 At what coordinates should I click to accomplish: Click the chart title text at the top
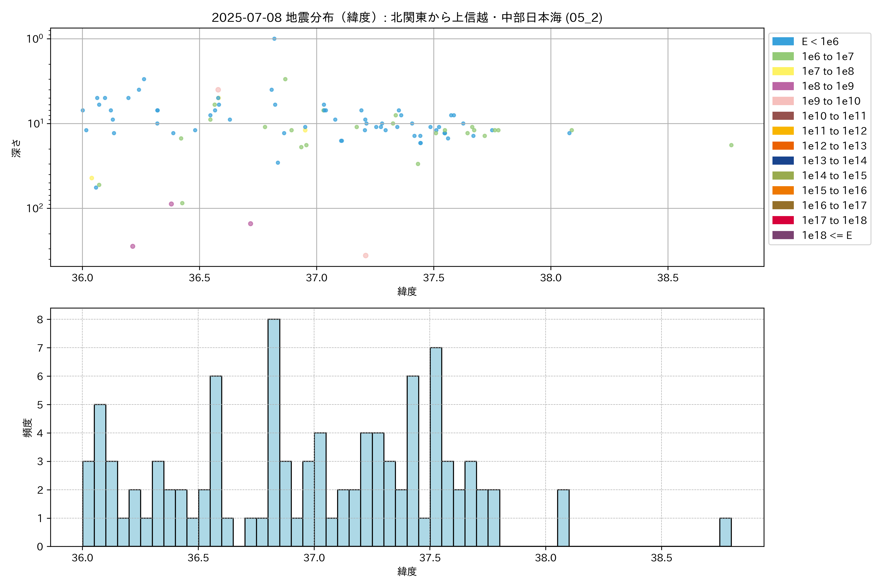coord(407,17)
